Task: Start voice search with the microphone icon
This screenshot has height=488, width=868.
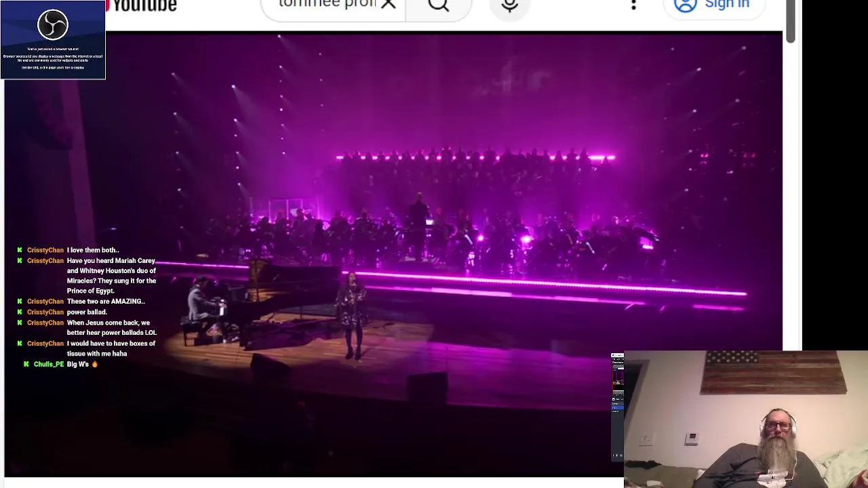Action: pyautogui.click(x=510, y=5)
